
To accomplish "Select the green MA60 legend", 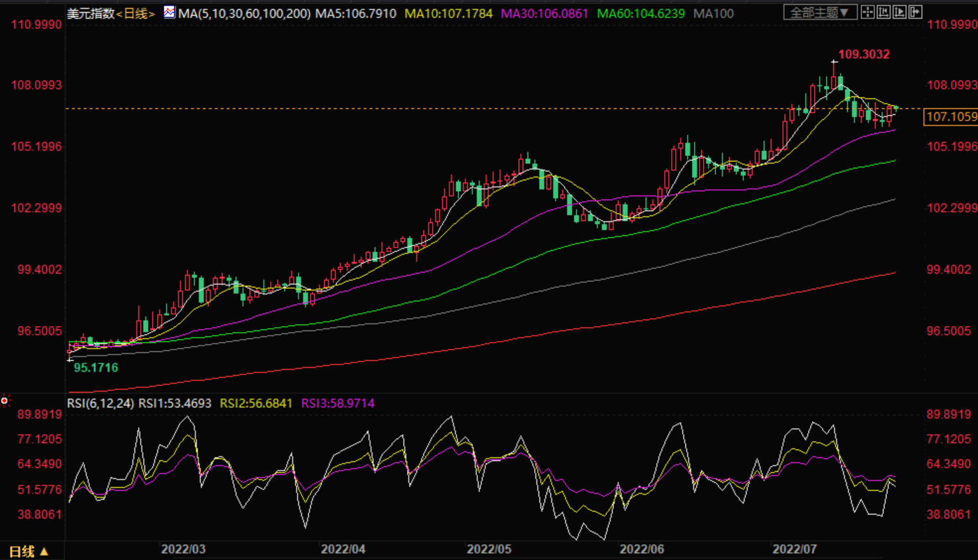I will [641, 13].
